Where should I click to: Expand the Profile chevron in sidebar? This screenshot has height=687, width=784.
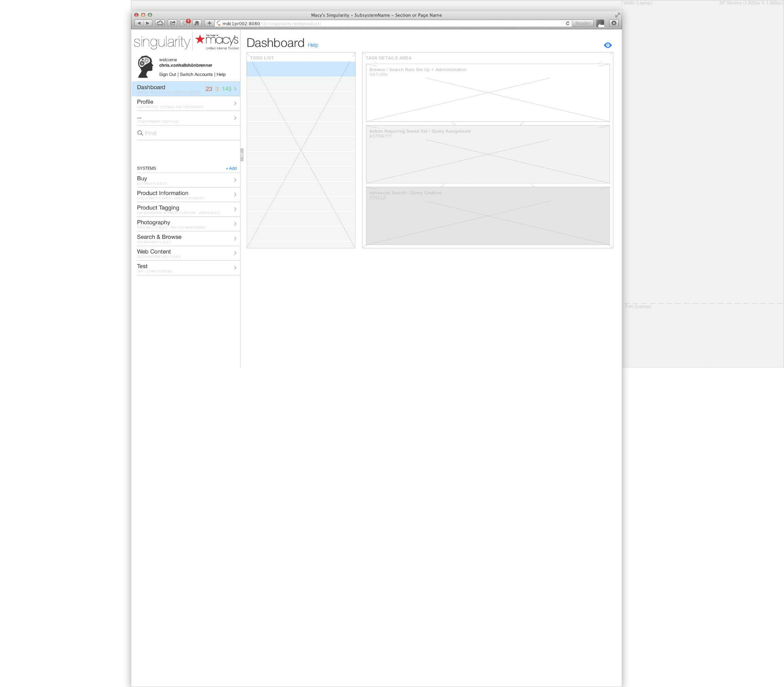(235, 104)
